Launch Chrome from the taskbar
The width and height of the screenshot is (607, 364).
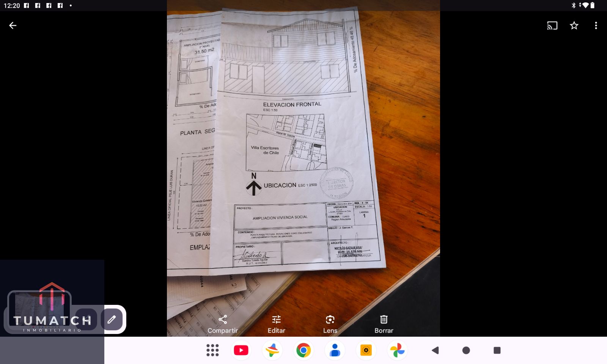tap(303, 350)
